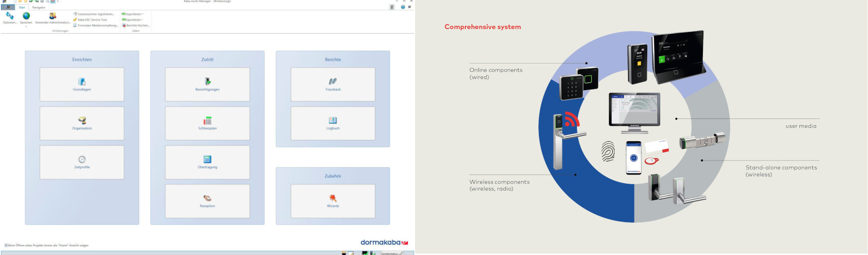Expand the Sprachen language dropdown
The image size is (868, 255).
click(x=26, y=26)
